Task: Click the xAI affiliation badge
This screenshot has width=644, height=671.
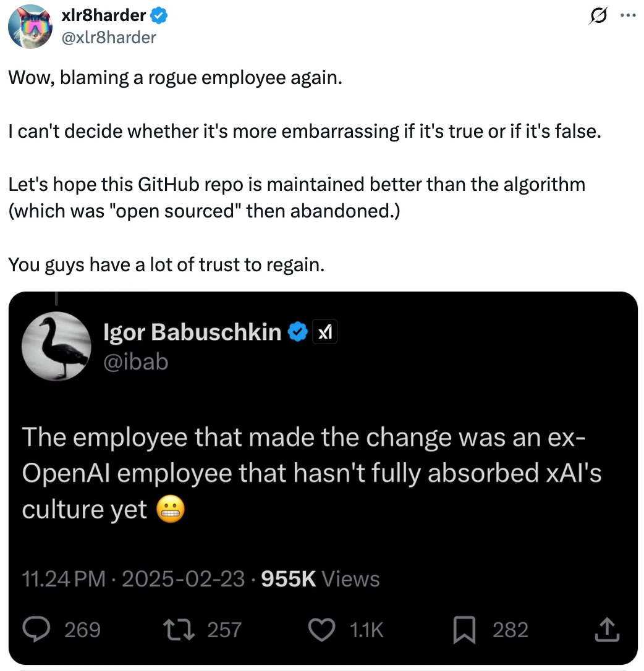Action: 326,332
